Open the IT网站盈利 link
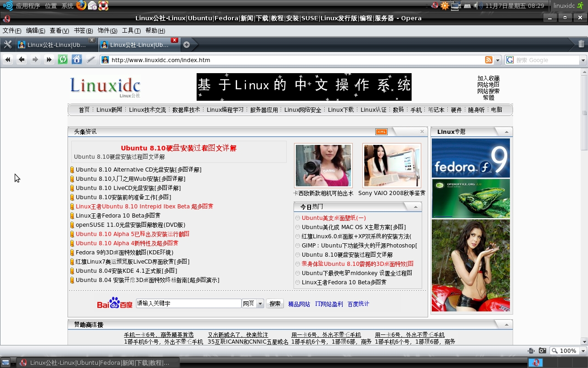Screen dimensions: 588x368 (x=329, y=304)
